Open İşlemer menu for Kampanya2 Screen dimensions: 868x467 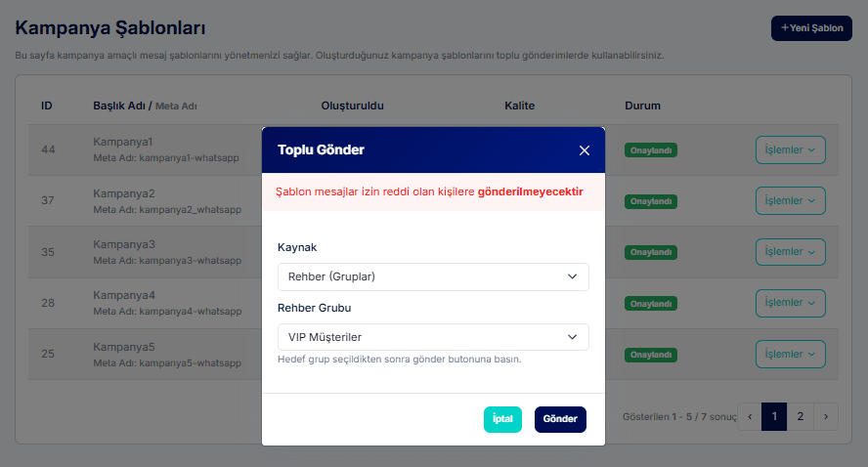click(790, 200)
